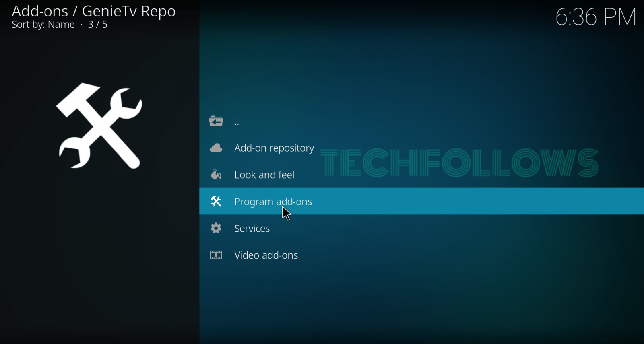Open the Add-on repository category
This screenshot has height=344, width=644.
click(421, 148)
